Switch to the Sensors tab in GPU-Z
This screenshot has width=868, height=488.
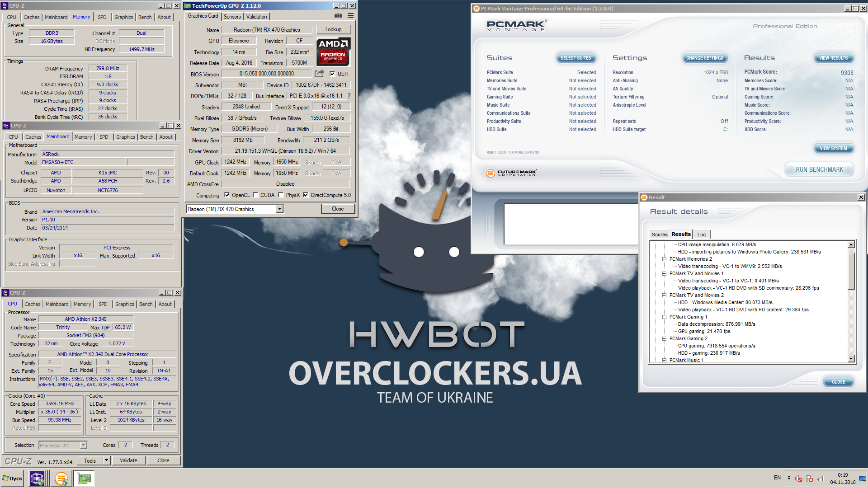coord(232,17)
